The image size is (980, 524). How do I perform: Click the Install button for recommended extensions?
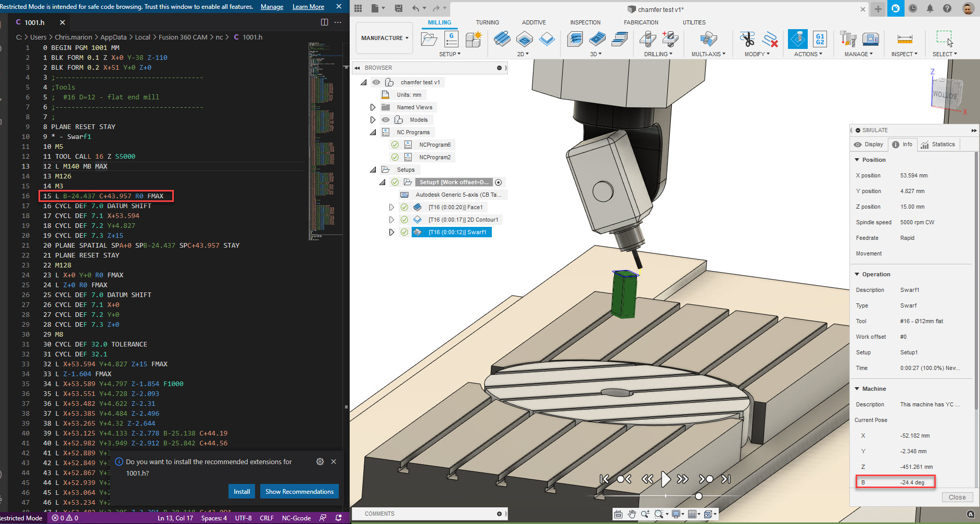point(241,491)
